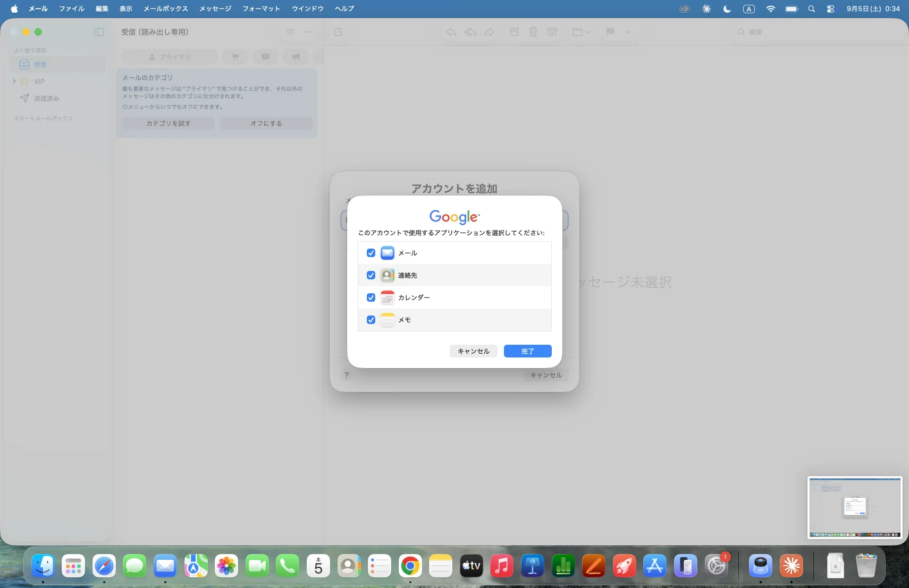This screenshot has height=588, width=909.
Task: Open Control Center from menu bar
Action: (x=830, y=8)
